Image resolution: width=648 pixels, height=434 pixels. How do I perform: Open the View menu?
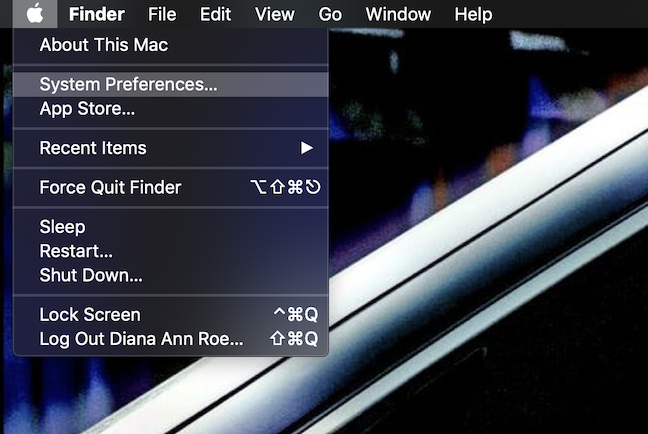pyautogui.click(x=274, y=14)
